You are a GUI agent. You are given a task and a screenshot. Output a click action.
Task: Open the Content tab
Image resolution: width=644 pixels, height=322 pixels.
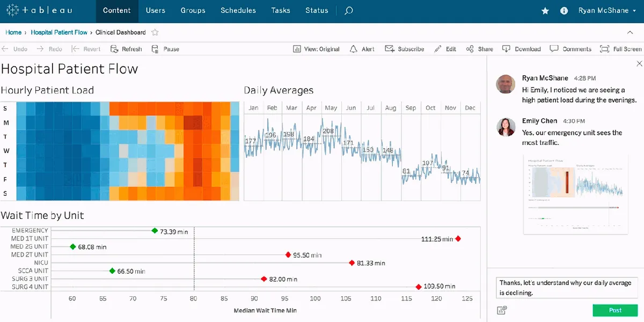[x=116, y=10]
